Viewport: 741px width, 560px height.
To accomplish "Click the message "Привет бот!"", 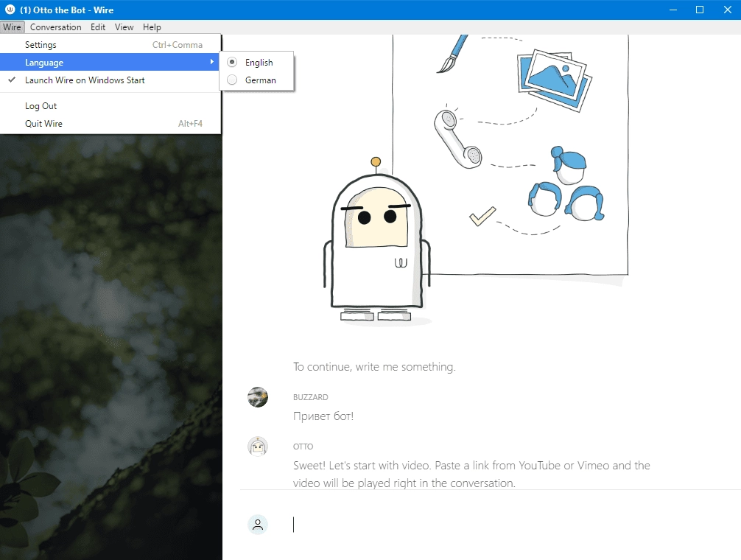I will (x=323, y=416).
